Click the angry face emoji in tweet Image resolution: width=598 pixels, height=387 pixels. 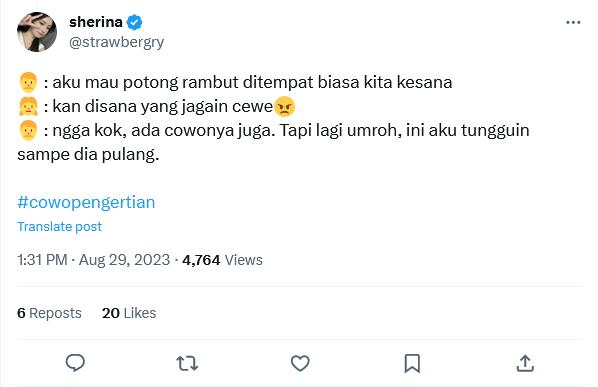285,106
